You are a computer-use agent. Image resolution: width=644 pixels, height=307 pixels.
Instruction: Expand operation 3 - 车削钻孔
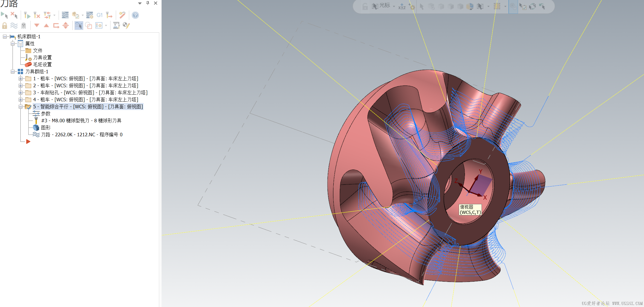point(20,93)
